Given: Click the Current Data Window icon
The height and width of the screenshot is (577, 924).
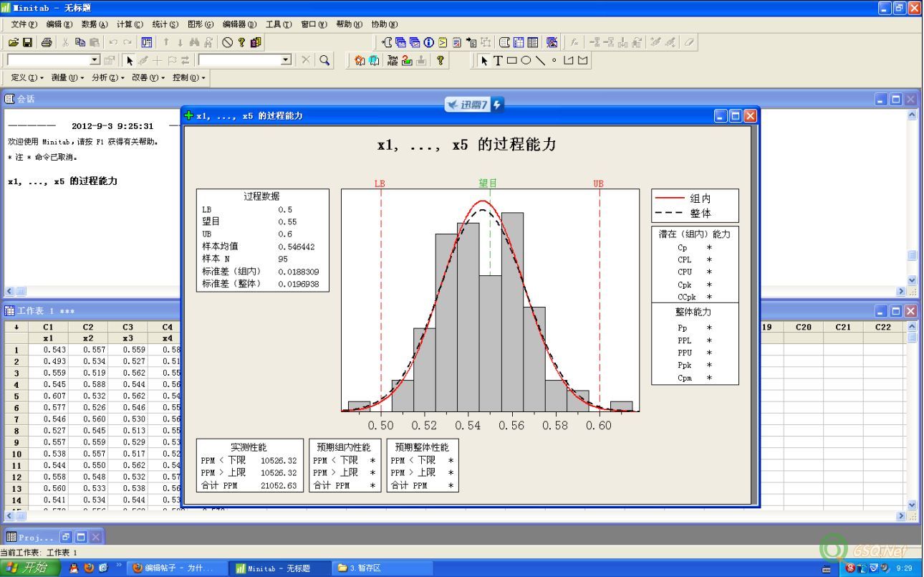Looking at the screenshot, I should pyautogui.click(x=518, y=42).
